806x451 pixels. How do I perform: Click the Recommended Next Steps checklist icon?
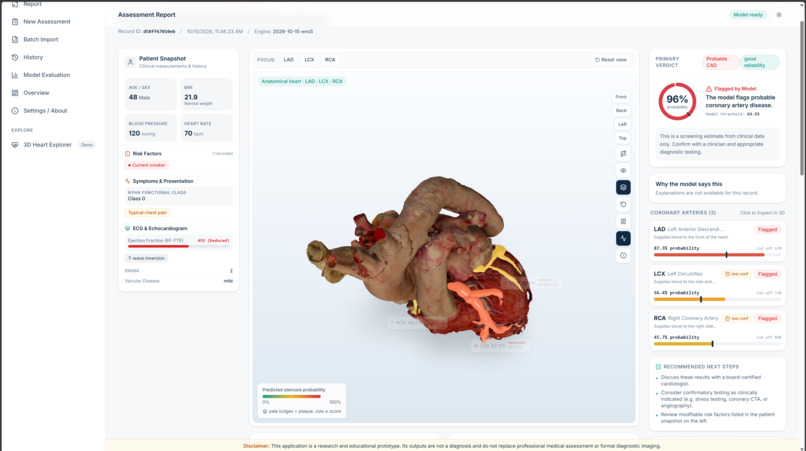coord(658,367)
